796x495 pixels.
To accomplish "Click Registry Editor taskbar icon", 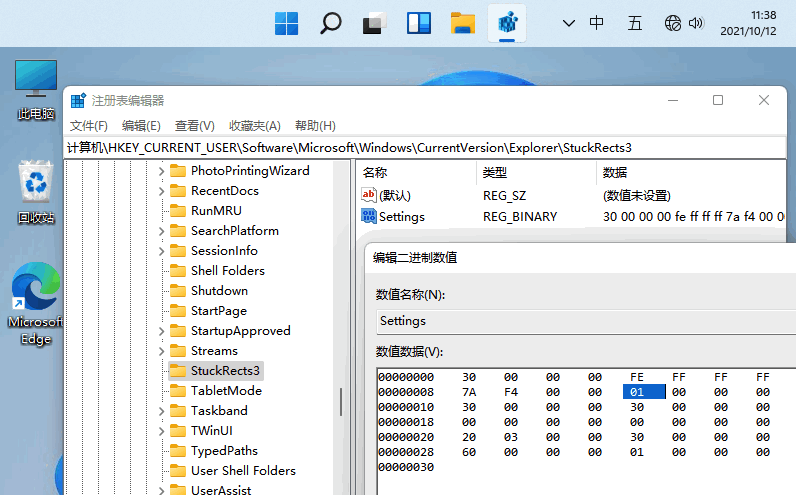I will pyautogui.click(x=507, y=23).
